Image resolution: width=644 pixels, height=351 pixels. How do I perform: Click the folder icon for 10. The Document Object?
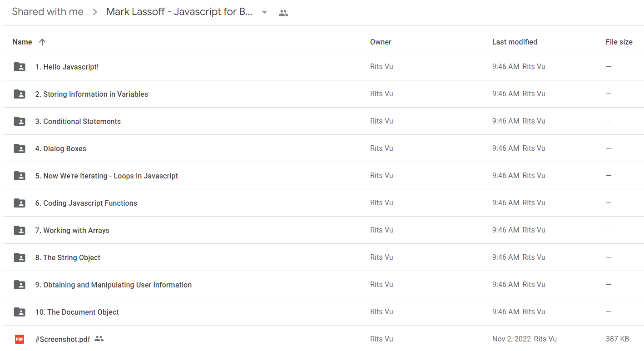[20, 312]
